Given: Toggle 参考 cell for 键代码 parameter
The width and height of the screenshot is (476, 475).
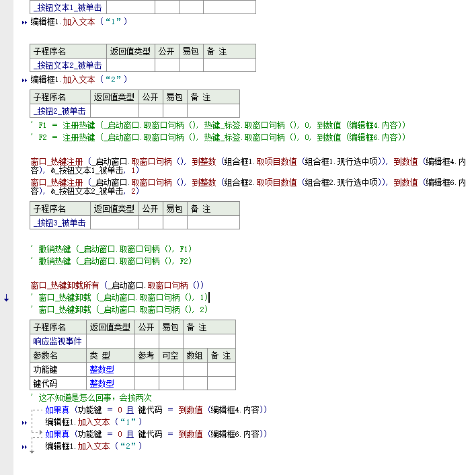Looking at the screenshot, I should click(147, 383).
